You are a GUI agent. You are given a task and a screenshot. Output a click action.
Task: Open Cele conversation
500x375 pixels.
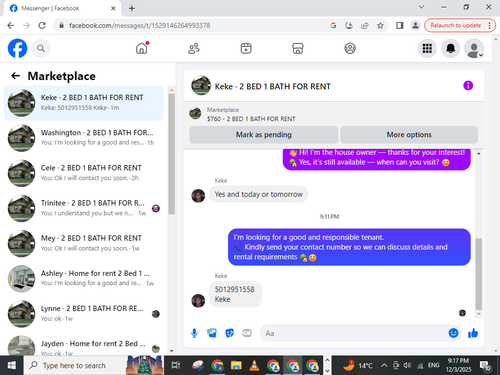(84, 173)
